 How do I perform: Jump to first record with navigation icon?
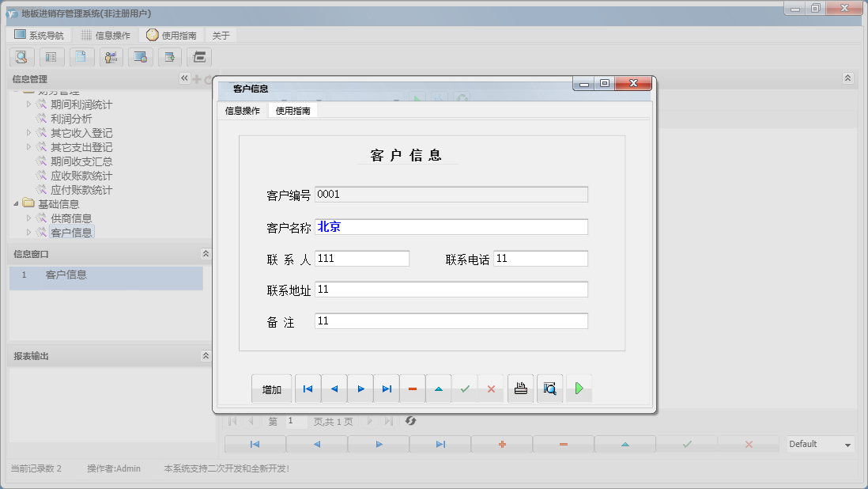tap(308, 389)
